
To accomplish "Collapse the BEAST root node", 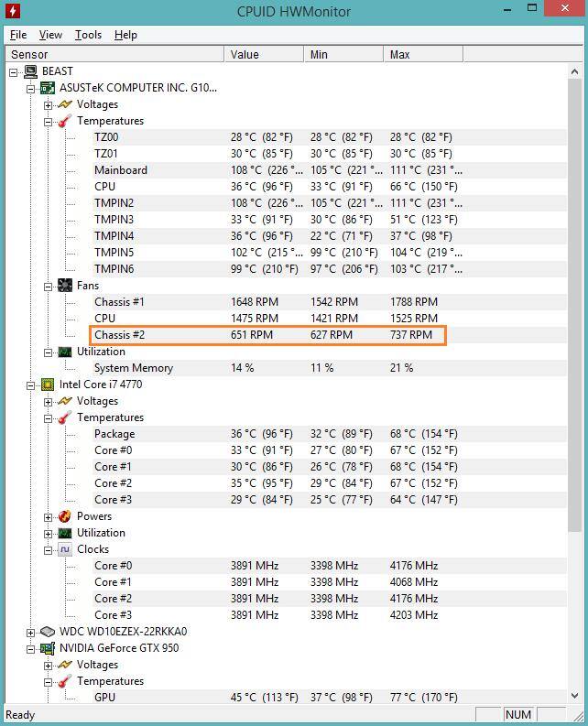I will (x=14, y=72).
